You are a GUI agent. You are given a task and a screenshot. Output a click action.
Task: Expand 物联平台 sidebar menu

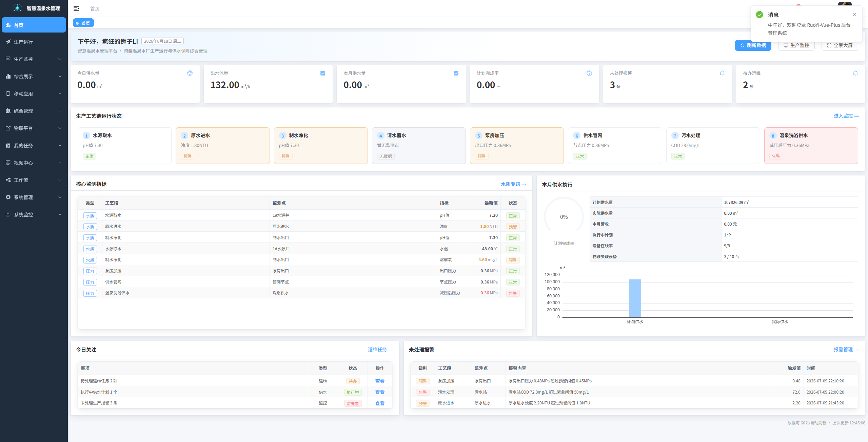coord(34,128)
